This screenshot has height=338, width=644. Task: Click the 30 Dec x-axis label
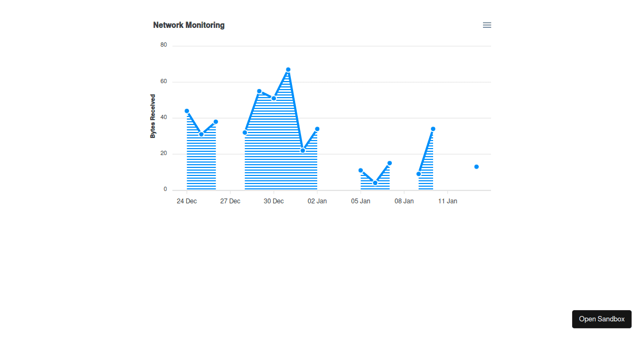pos(274,201)
